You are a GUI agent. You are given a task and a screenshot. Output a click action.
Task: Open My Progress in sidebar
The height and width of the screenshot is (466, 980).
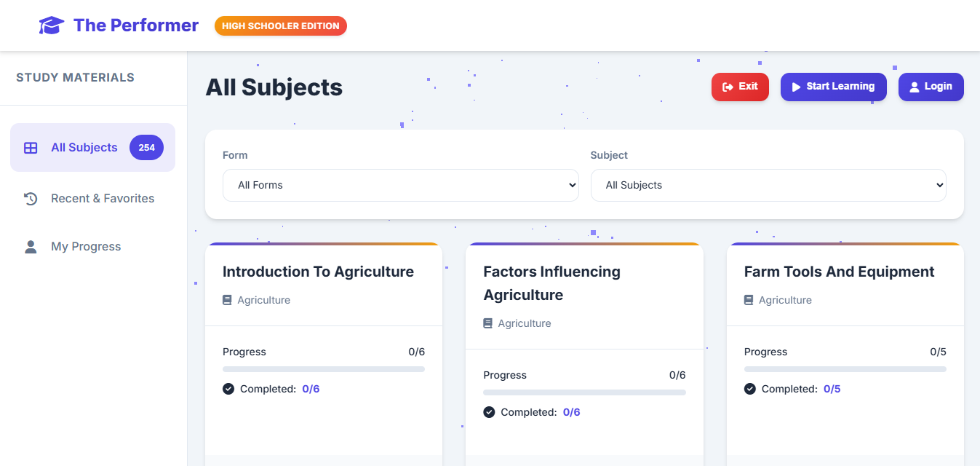pyautogui.click(x=86, y=247)
